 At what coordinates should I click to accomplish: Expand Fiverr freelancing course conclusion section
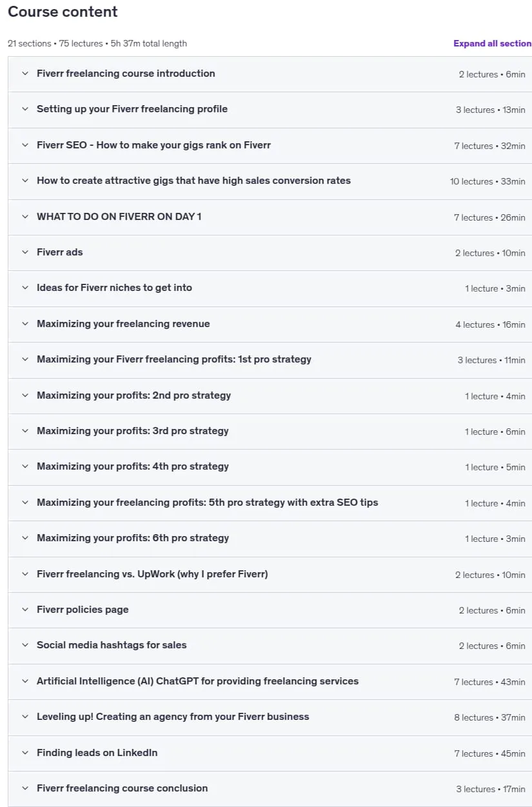click(x=270, y=789)
